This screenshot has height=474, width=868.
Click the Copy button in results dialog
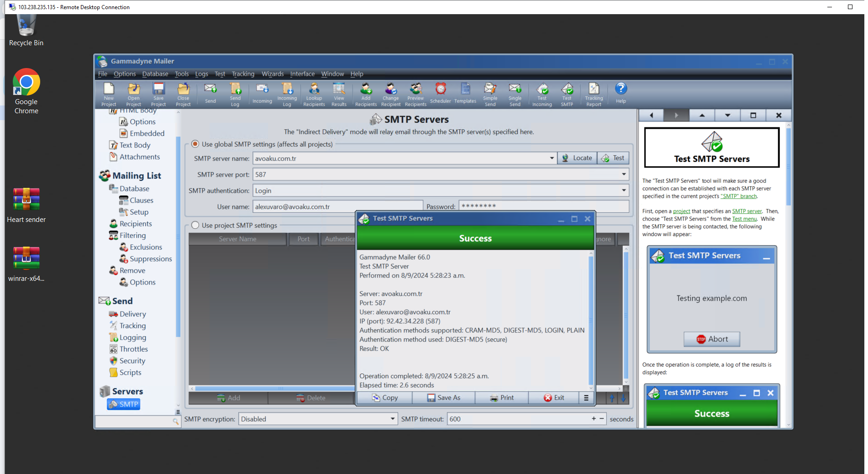coord(385,398)
